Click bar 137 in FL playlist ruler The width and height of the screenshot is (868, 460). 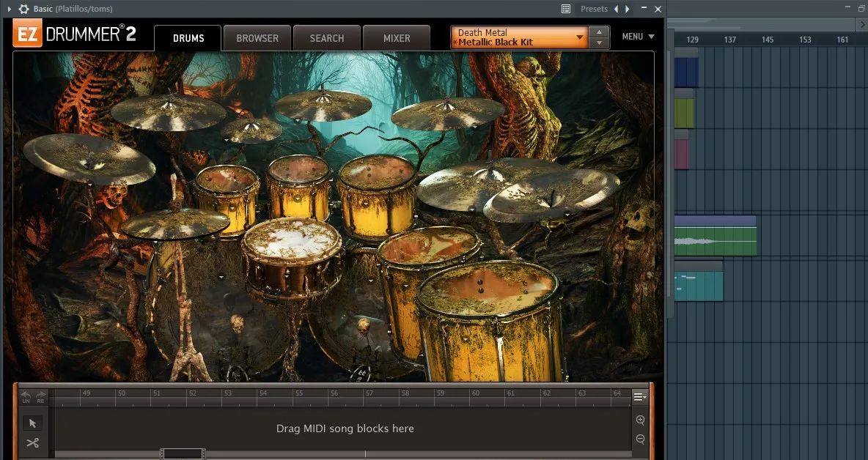click(x=730, y=40)
